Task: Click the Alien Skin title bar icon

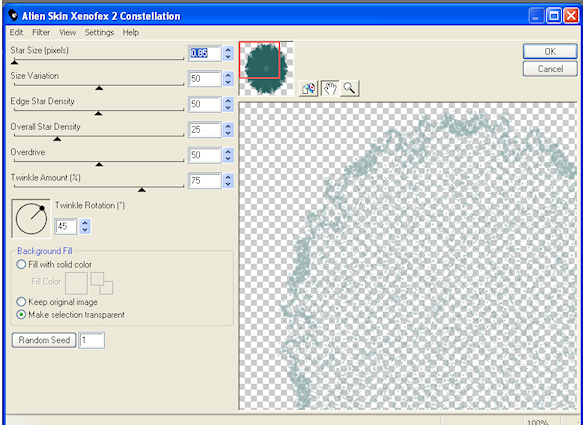Action: click(13, 16)
